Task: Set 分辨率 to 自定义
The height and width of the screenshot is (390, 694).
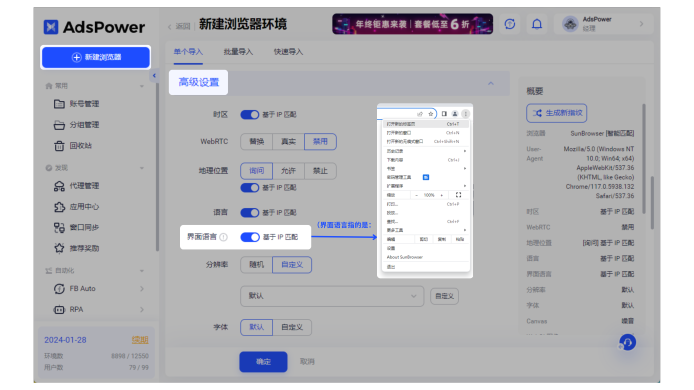Action: point(292,265)
